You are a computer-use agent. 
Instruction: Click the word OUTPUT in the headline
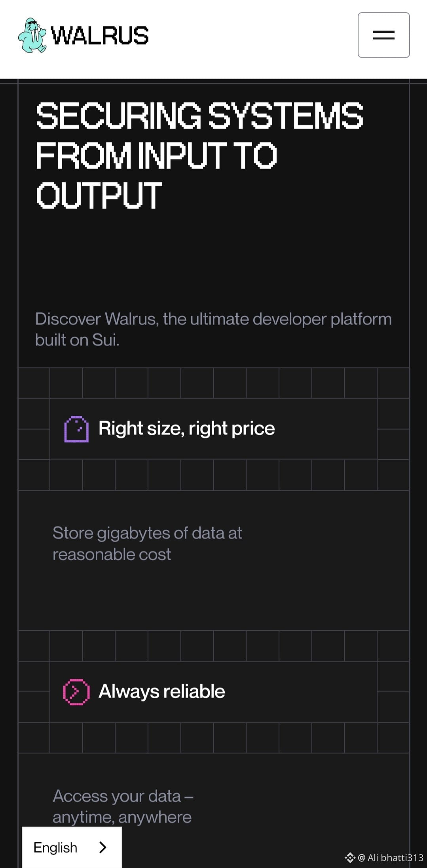coord(99,195)
